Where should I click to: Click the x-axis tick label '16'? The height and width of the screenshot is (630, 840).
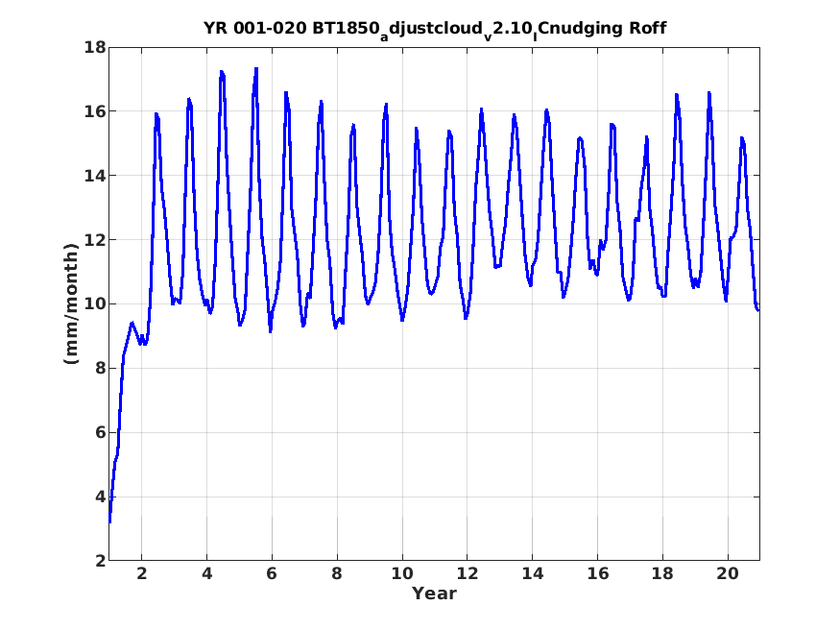tap(597, 573)
